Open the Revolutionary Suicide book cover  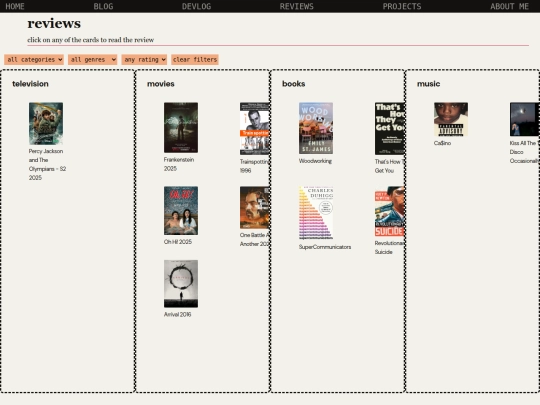click(390, 211)
